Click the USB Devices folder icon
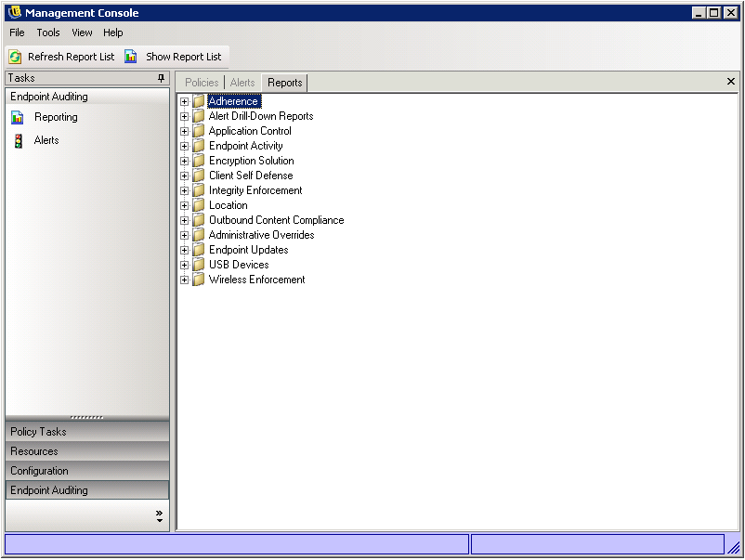The height and width of the screenshot is (560, 745). (199, 265)
